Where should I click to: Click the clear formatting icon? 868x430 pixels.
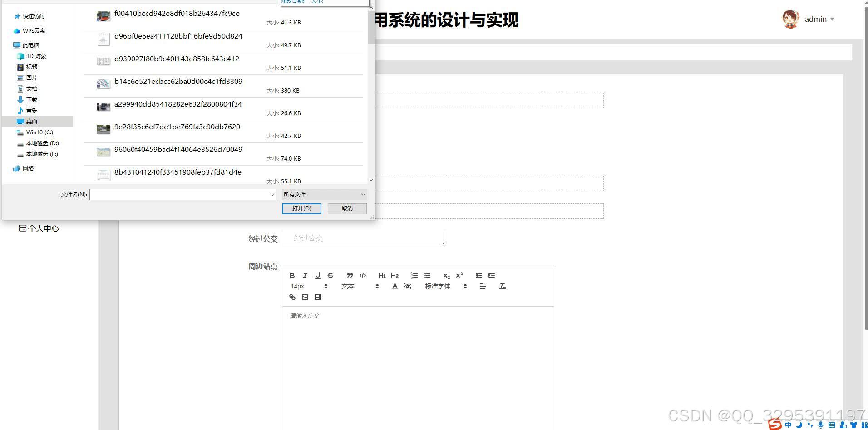click(503, 286)
